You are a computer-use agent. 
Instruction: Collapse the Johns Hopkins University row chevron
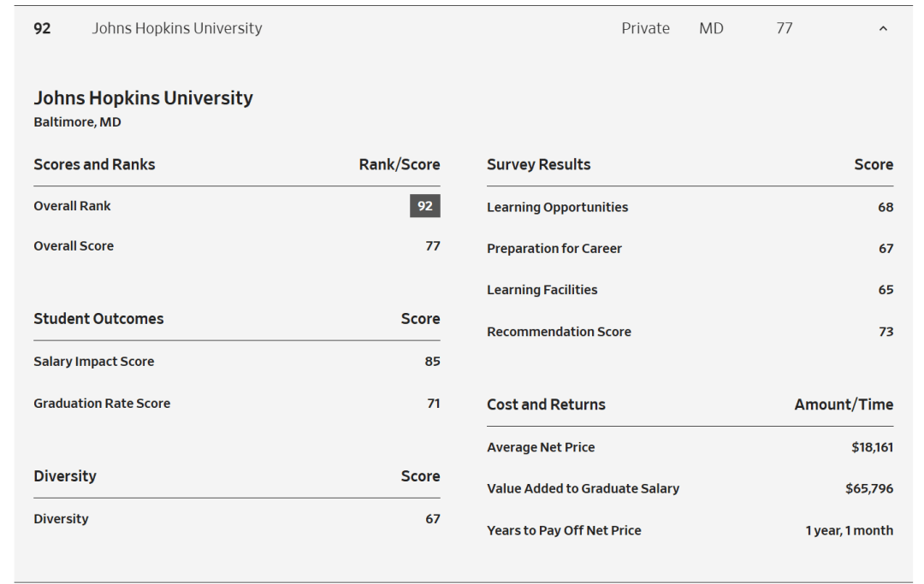click(x=883, y=29)
